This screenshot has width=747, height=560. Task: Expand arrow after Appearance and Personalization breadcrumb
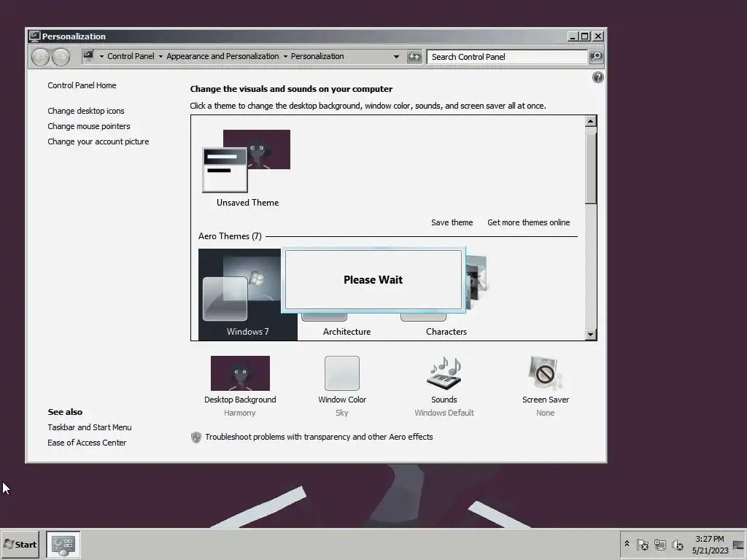pos(285,57)
